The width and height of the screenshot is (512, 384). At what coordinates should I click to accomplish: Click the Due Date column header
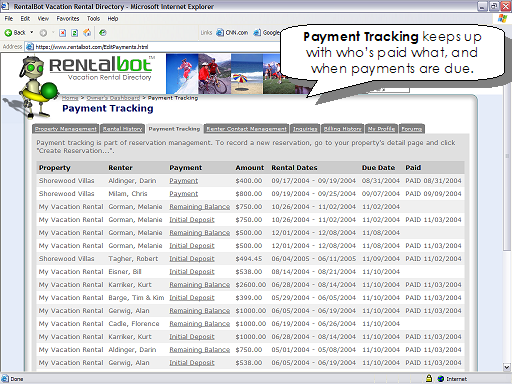378,168
